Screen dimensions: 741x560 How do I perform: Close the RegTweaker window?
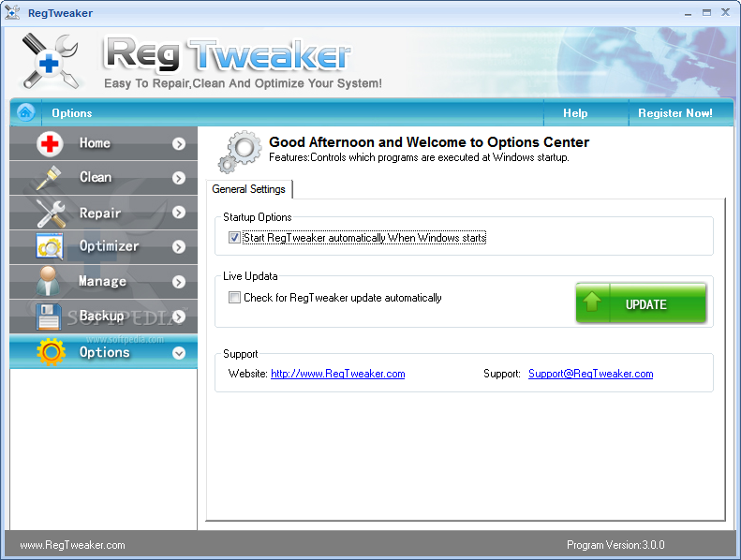(x=725, y=12)
